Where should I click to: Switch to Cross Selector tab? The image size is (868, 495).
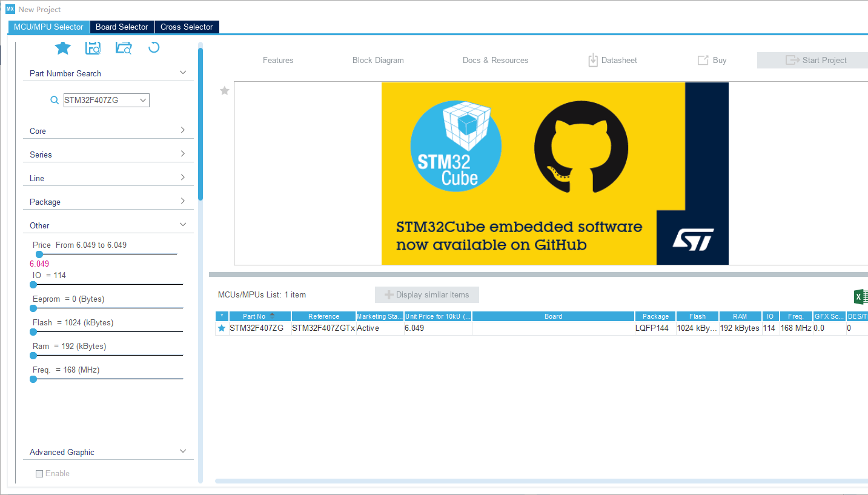187,27
